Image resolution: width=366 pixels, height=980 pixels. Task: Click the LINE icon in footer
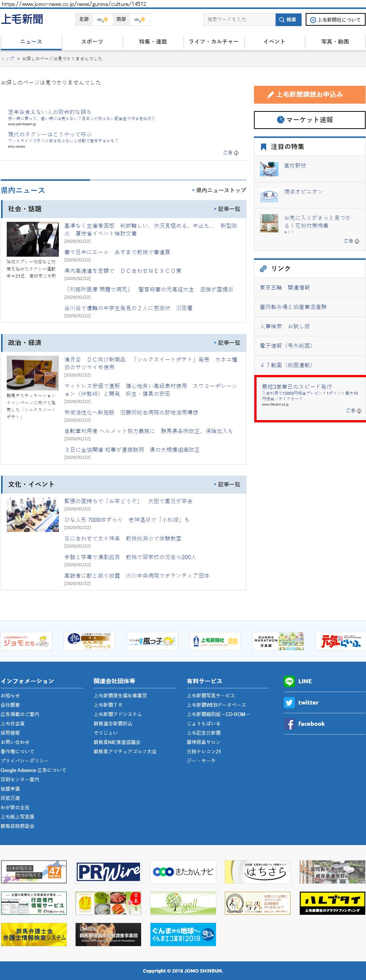click(x=289, y=681)
